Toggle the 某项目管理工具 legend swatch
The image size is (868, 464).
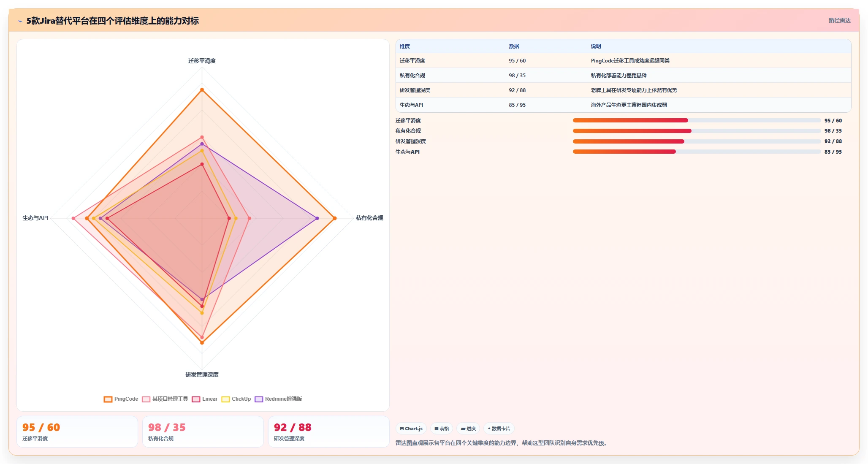(x=146, y=399)
